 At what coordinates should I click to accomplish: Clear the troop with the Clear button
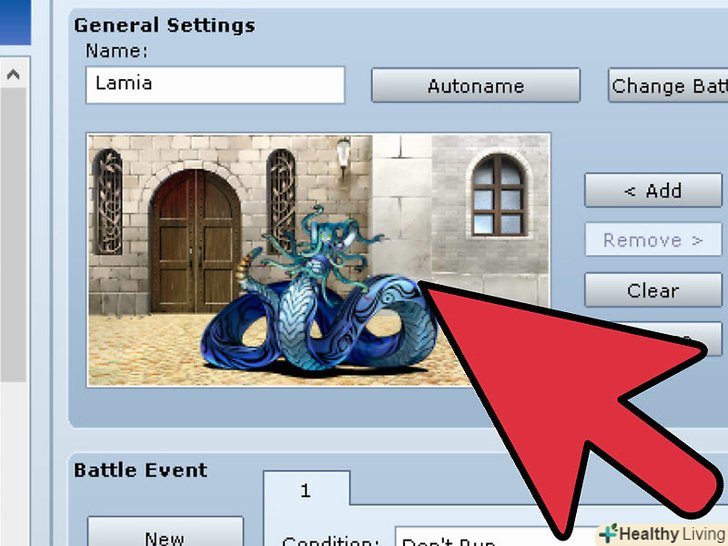[653, 290]
